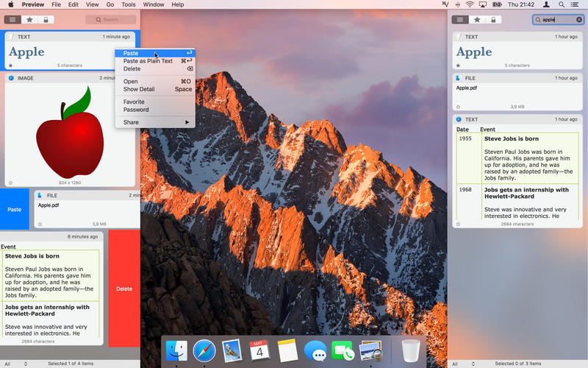Viewport: 588px width, 368px height.
Task: Open the Apple menu
Action: (11, 4)
